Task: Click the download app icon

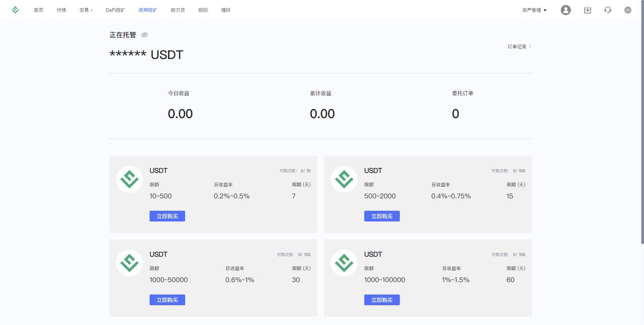Action: (587, 10)
